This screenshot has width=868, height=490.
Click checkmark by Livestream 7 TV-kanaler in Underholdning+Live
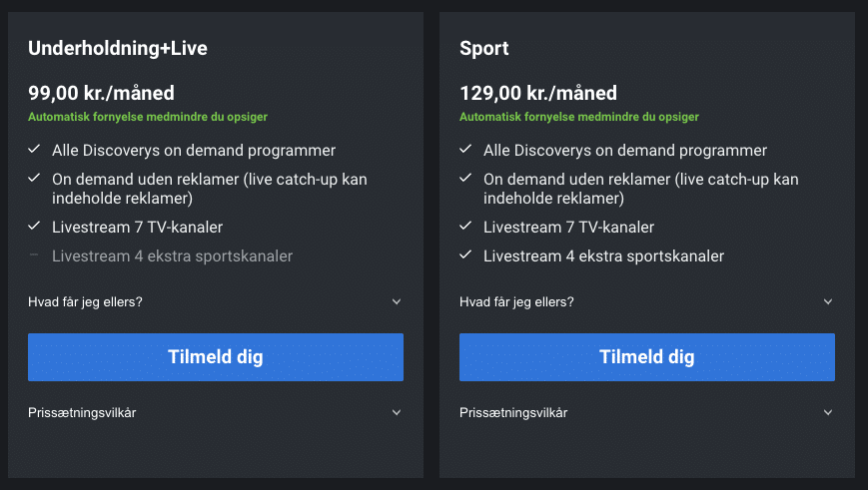(34, 226)
